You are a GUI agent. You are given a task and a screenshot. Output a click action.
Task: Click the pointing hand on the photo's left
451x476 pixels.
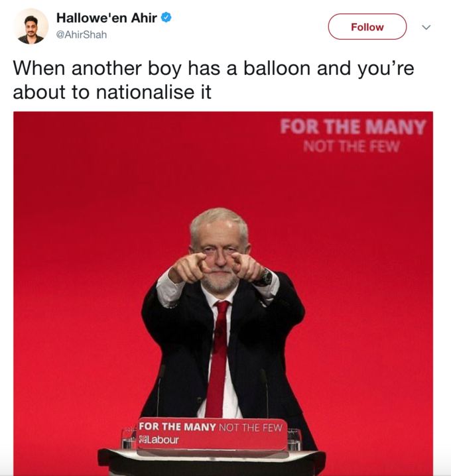pos(188,268)
